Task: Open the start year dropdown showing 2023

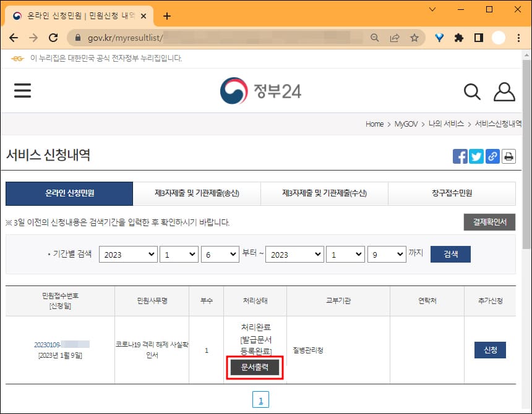Action: click(x=128, y=254)
